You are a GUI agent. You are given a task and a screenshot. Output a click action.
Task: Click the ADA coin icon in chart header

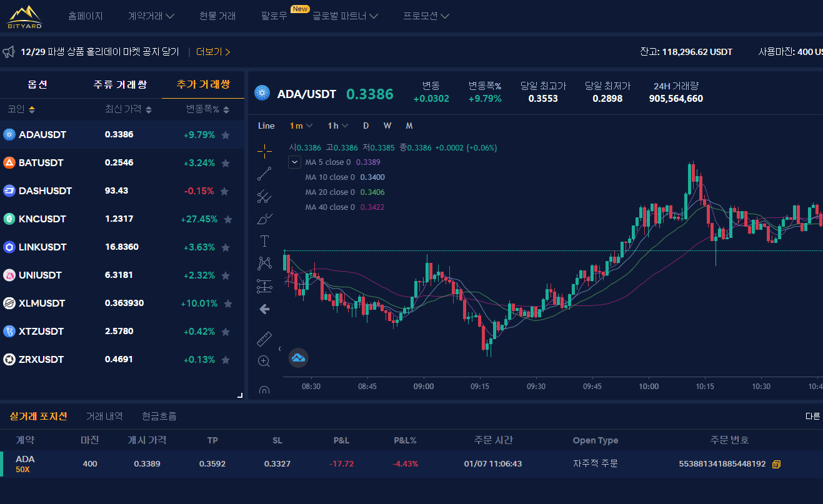click(x=261, y=94)
